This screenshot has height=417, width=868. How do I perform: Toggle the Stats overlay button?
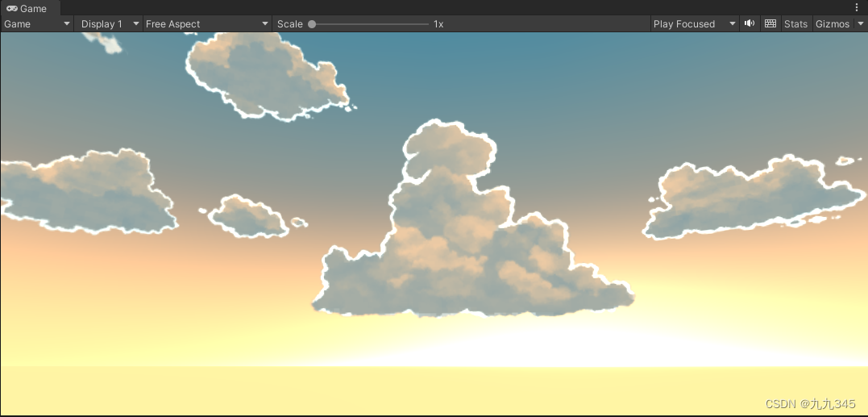pos(796,24)
